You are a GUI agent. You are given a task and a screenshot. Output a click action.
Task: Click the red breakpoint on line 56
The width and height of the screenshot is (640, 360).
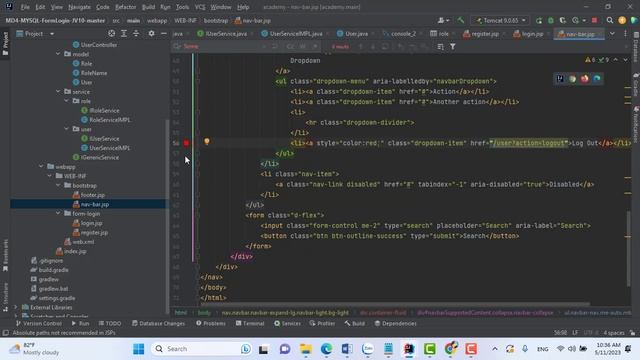point(187,143)
